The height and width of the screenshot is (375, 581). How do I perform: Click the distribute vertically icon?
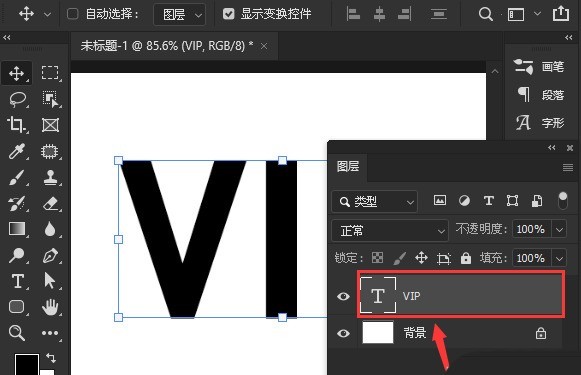(439, 14)
